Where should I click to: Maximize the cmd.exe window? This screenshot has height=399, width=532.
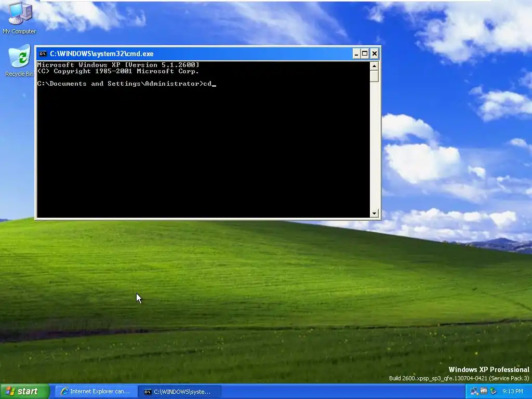[x=365, y=54]
